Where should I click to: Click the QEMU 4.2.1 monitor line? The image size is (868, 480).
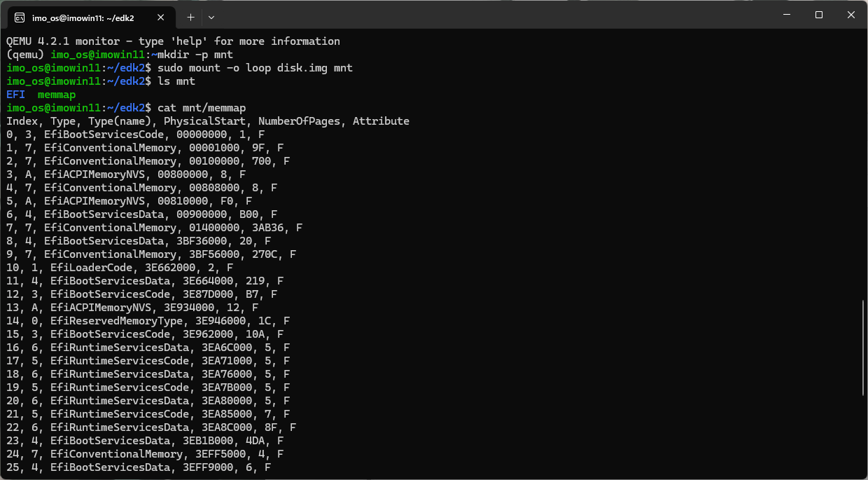173,41
